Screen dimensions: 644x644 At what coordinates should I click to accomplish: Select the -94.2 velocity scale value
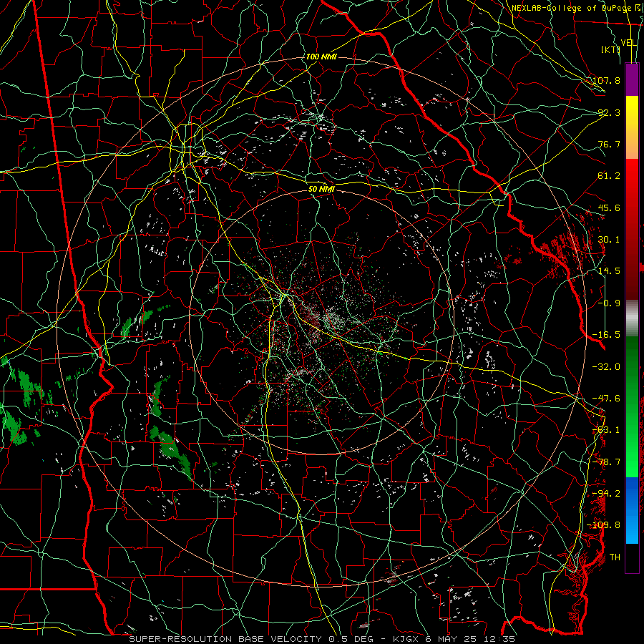[x=606, y=493]
